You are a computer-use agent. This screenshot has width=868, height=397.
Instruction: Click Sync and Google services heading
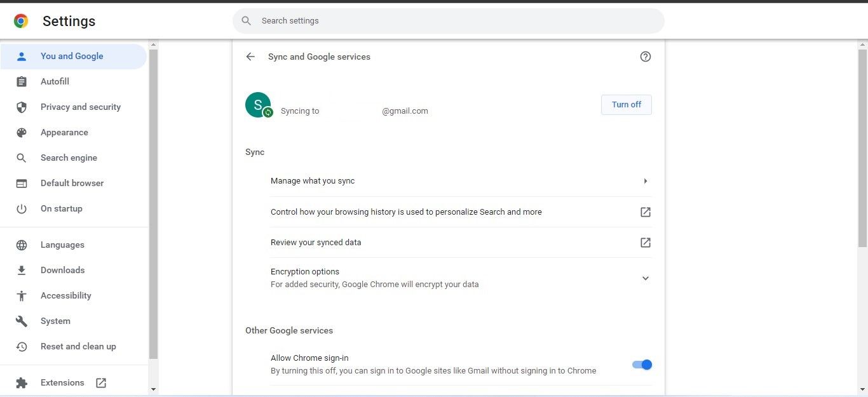pyautogui.click(x=319, y=57)
